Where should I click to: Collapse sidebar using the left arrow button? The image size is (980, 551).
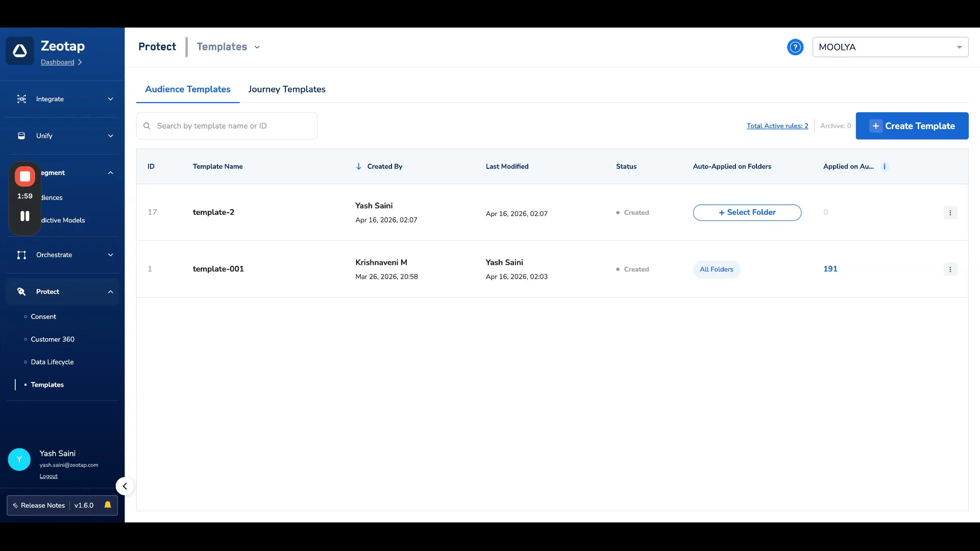[125, 486]
